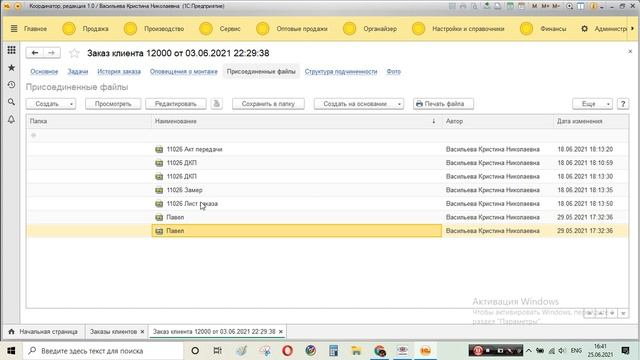Screen dimensions: 640x360
Task: Open Структура подчиненности link
Action: pos(341,71)
